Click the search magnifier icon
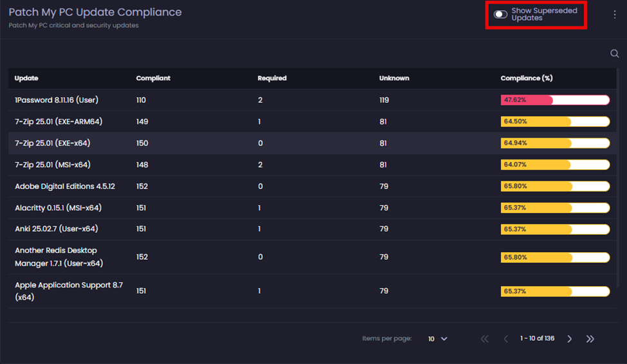 (615, 53)
